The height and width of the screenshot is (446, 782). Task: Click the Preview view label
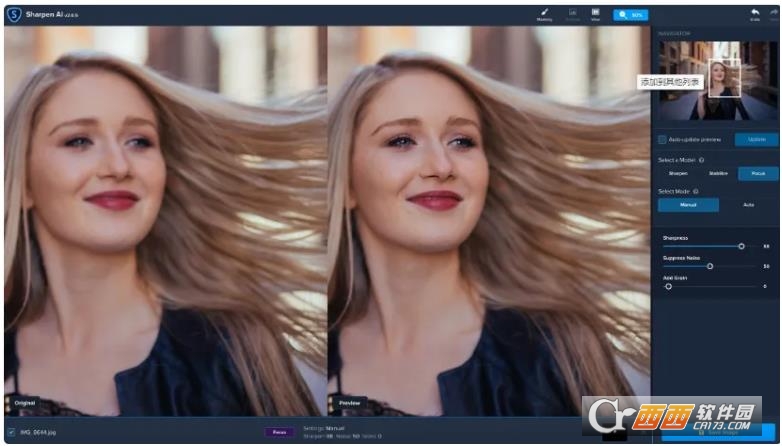click(349, 403)
